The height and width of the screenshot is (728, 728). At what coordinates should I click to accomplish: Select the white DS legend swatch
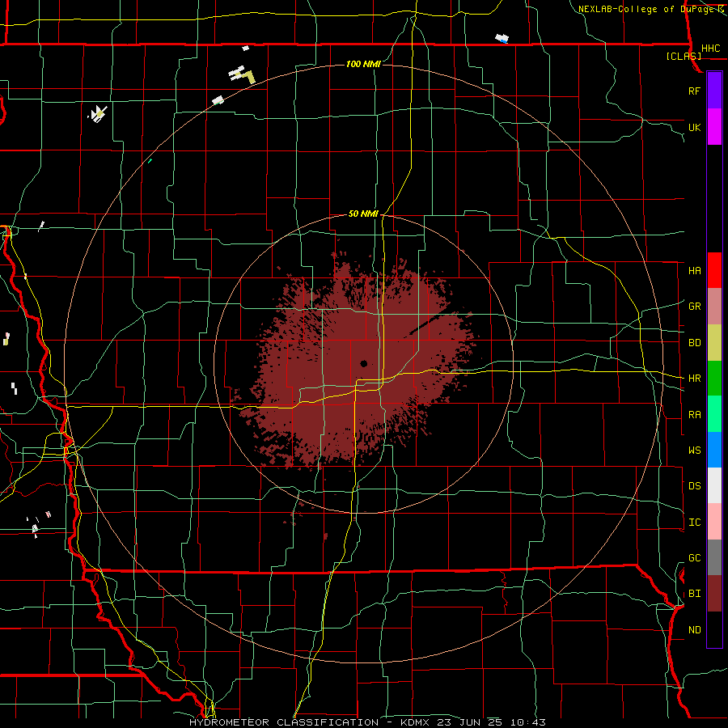tap(714, 485)
